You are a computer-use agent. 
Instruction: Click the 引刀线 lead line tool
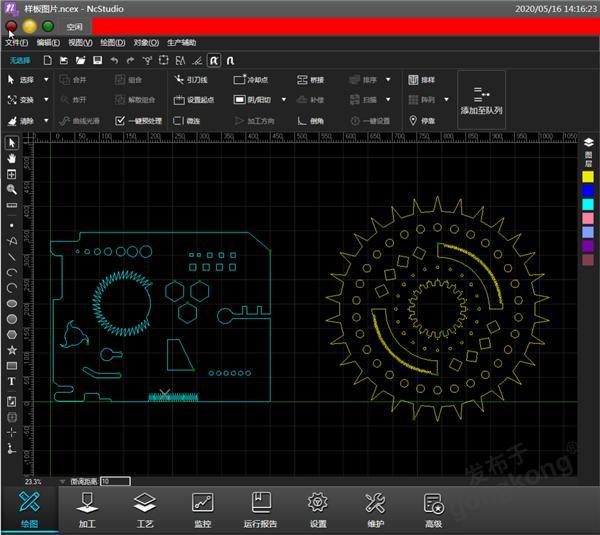tap(189, 79)
